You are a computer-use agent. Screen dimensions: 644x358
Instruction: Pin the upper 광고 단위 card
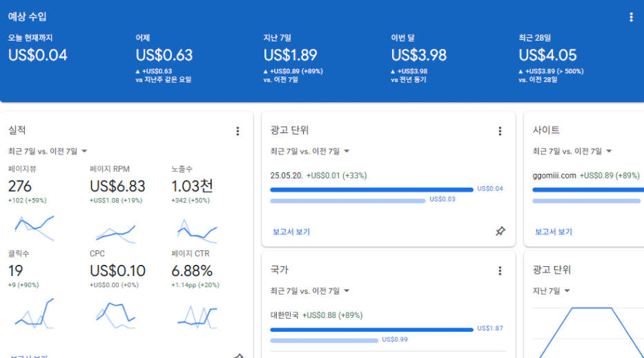pyautogui.click(x=500, y=232)
